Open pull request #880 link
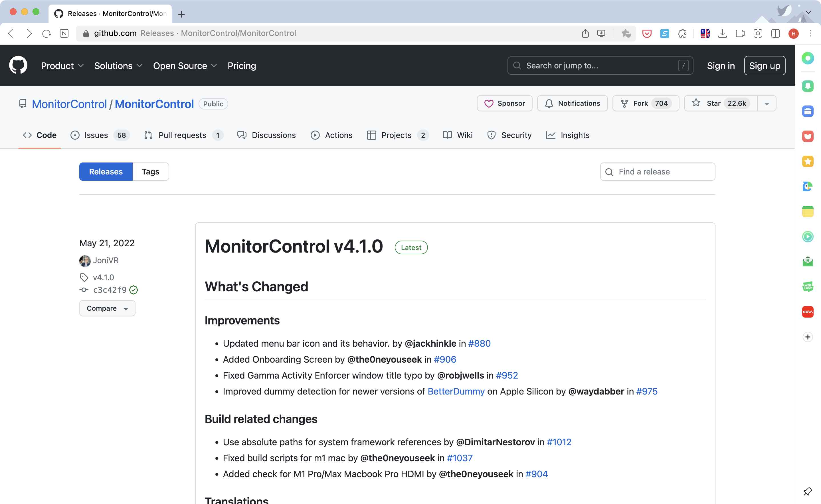This screenshot has width=821, height=504. 479,343
